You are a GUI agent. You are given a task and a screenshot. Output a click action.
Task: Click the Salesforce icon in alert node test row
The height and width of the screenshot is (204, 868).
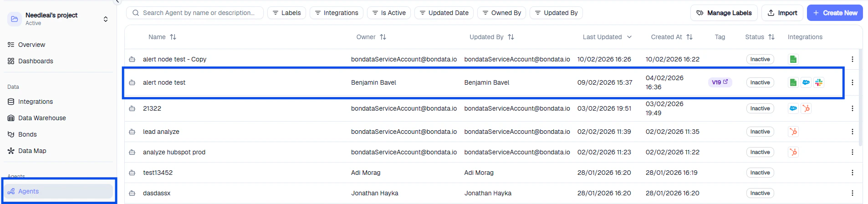[x=806, y=82]
